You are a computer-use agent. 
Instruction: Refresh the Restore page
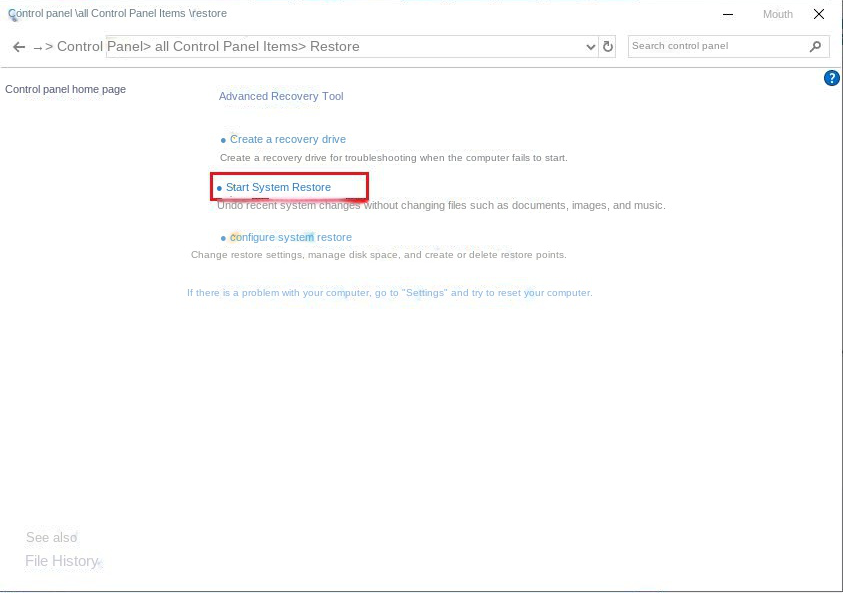pos(607,46)
